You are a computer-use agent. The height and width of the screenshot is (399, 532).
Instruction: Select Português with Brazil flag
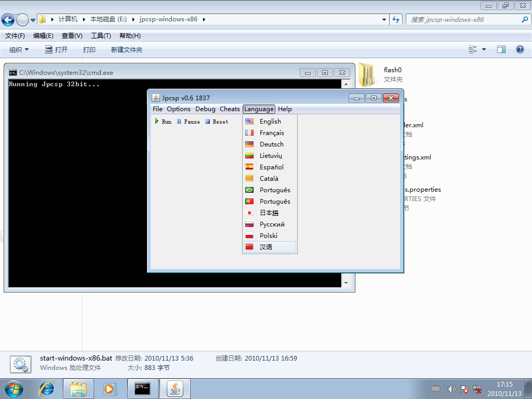[270, 190]
